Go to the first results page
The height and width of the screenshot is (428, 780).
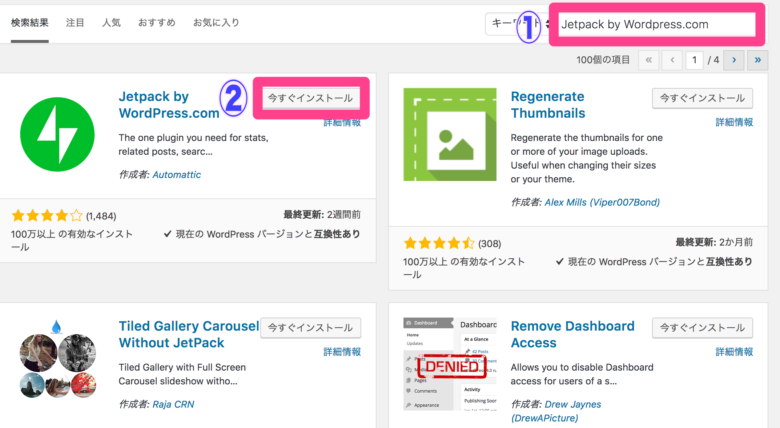click(x=648, y=60)
